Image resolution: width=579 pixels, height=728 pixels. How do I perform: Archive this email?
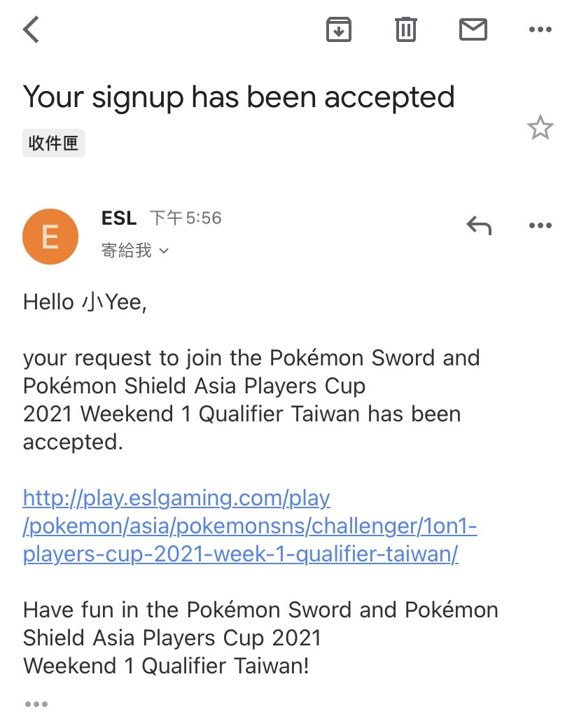(x=339, y=29)
